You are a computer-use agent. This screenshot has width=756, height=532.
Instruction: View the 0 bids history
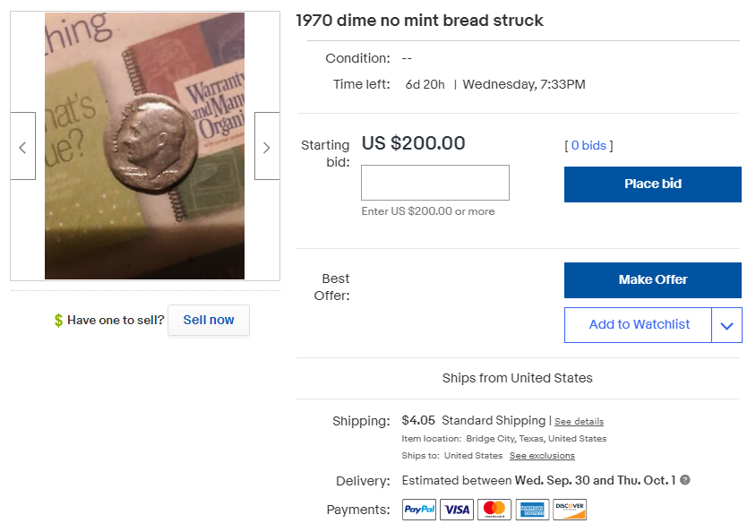[588, 145]
